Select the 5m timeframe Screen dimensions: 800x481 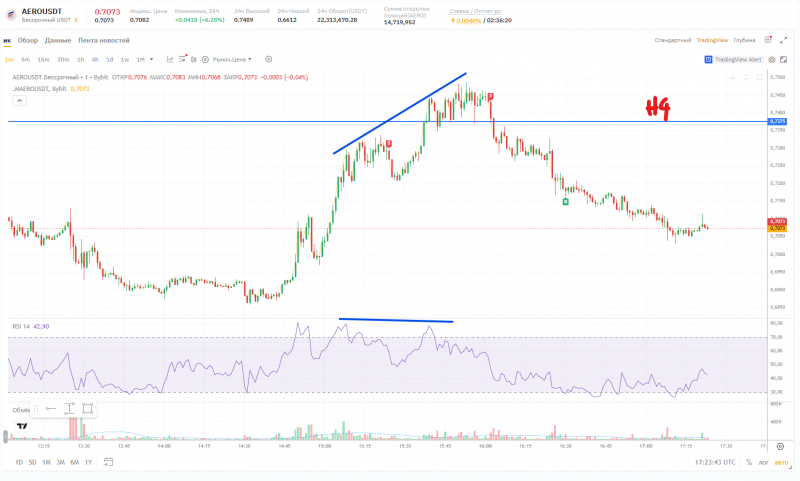pyautogui.click(x=25, y=59)
